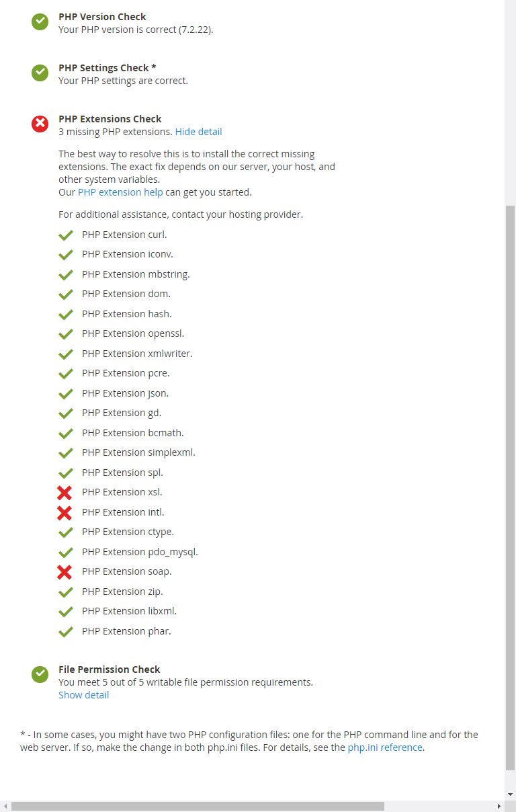Click the scroll right arrow
516x812 pixels.
tap(499, 806)
